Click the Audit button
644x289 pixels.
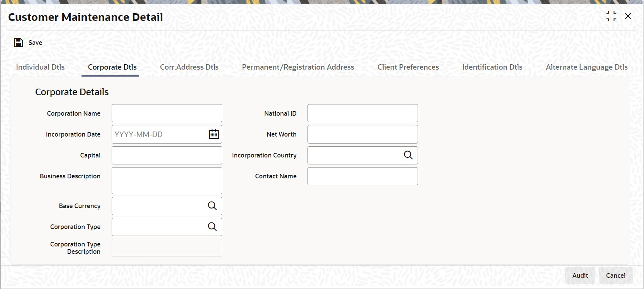(580, 275)
